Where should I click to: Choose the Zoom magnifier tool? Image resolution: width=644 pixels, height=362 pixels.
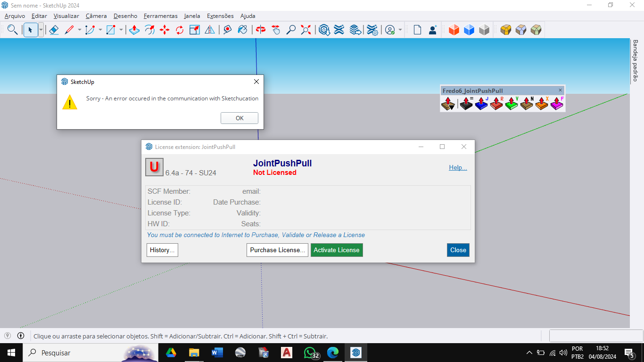tap(291, 30)
